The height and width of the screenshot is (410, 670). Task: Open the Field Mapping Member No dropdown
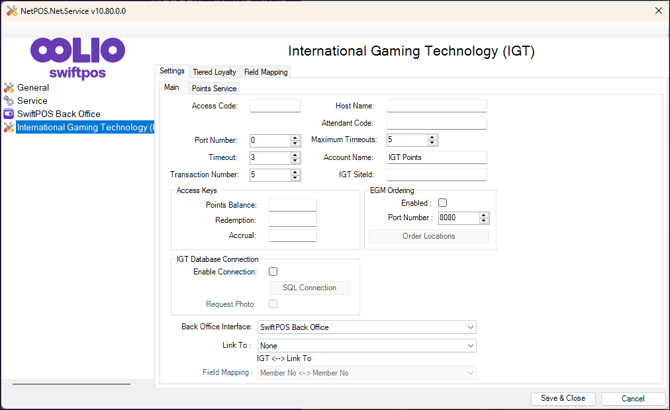(367, 373)
